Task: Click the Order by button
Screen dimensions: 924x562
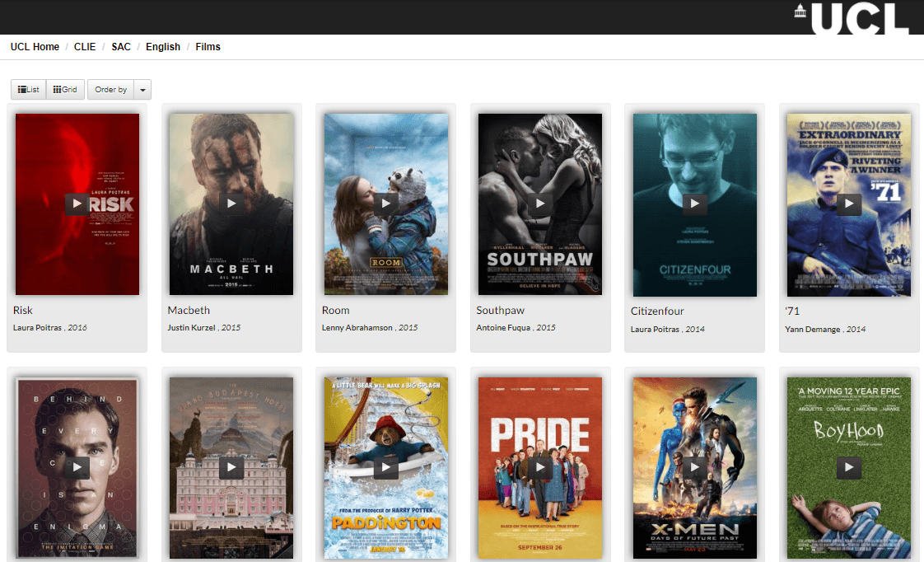Action: (111, 90)
